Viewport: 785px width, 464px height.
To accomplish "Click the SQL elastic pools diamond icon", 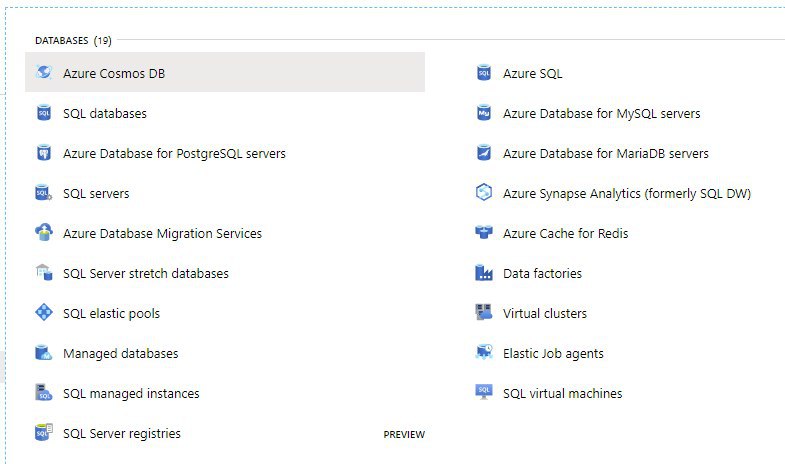I will click(44, 312).
